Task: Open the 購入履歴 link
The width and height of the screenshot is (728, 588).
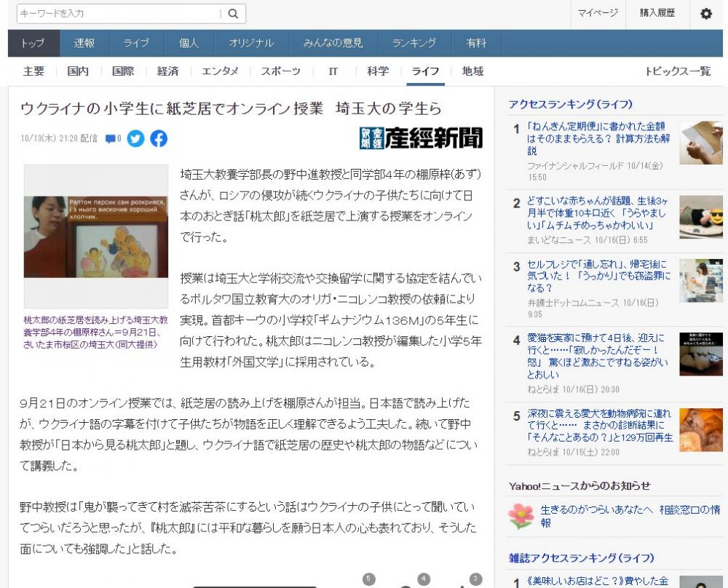Action: tap(657, 13)
